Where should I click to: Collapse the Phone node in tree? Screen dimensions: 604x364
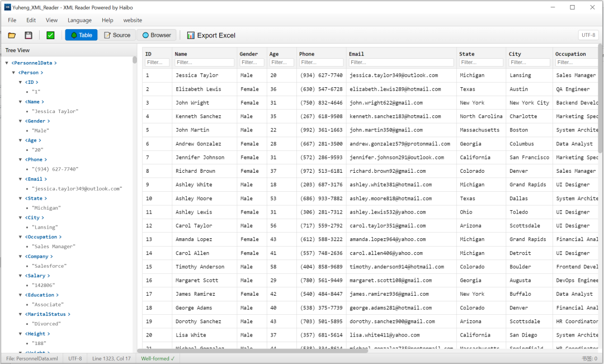(x=21, y=159)
